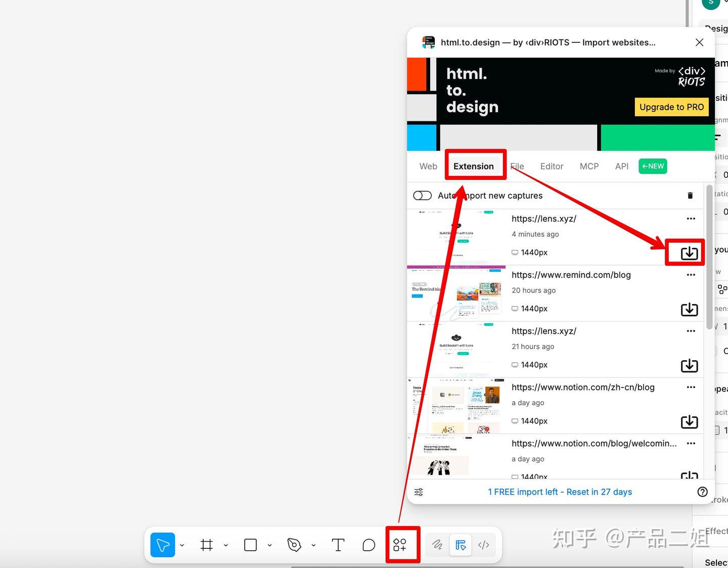Import the remind.com/blog capture
This screenshot has width=728, height=568.
[689, 309]
